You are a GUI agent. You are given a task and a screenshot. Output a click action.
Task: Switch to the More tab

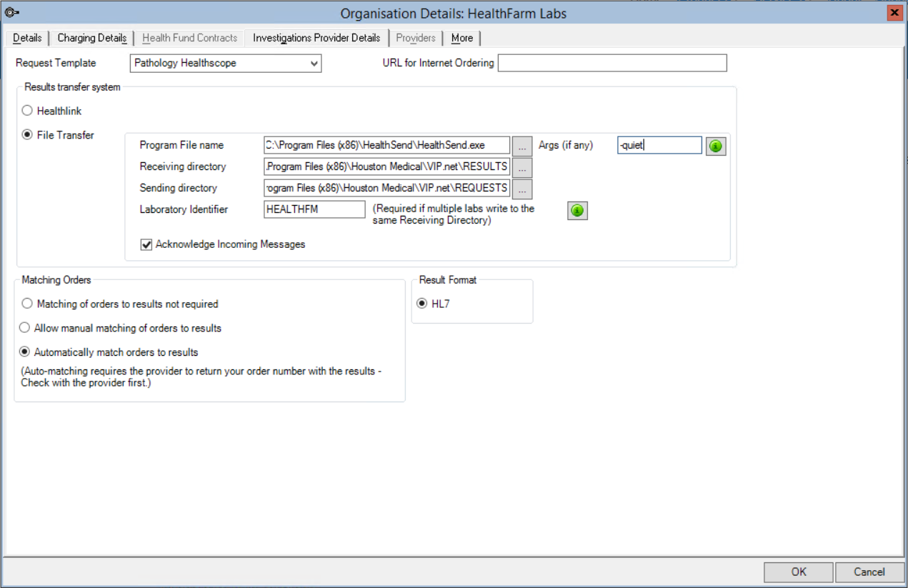click(x=462, y=38)
